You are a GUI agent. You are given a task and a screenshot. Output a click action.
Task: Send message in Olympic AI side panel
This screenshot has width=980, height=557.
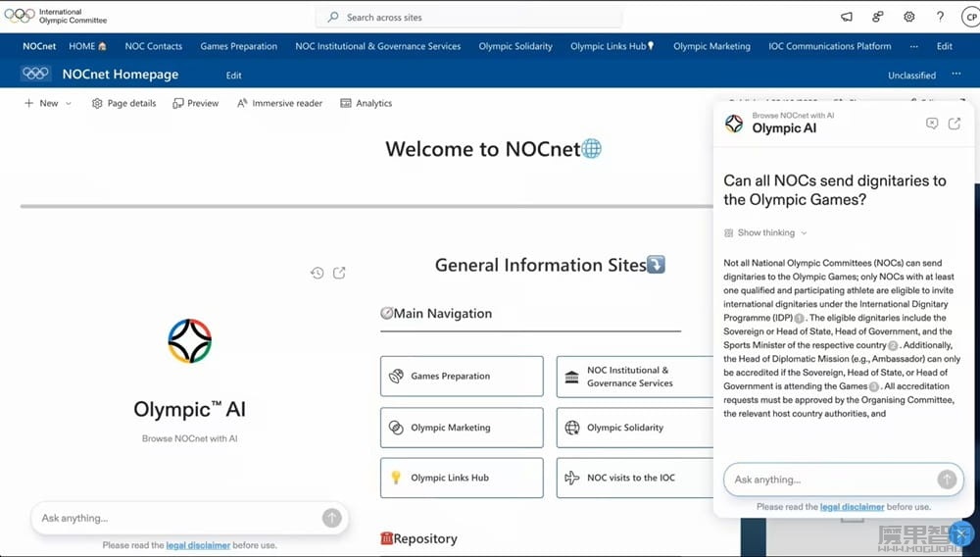(x=946, y=480)
